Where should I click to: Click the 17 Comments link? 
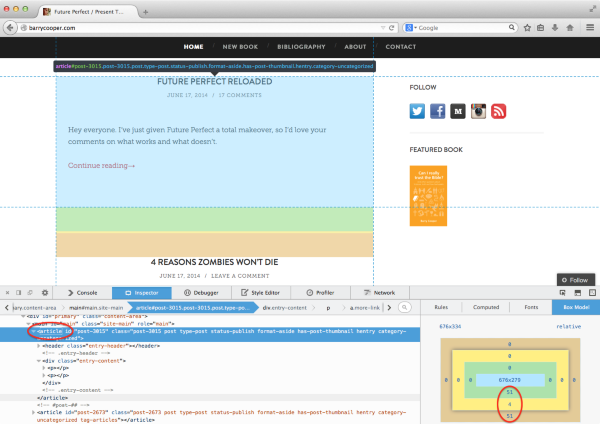[239, 95]
